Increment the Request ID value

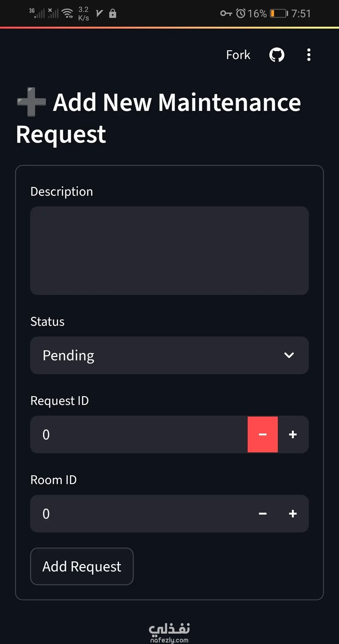tap(293, 435)
